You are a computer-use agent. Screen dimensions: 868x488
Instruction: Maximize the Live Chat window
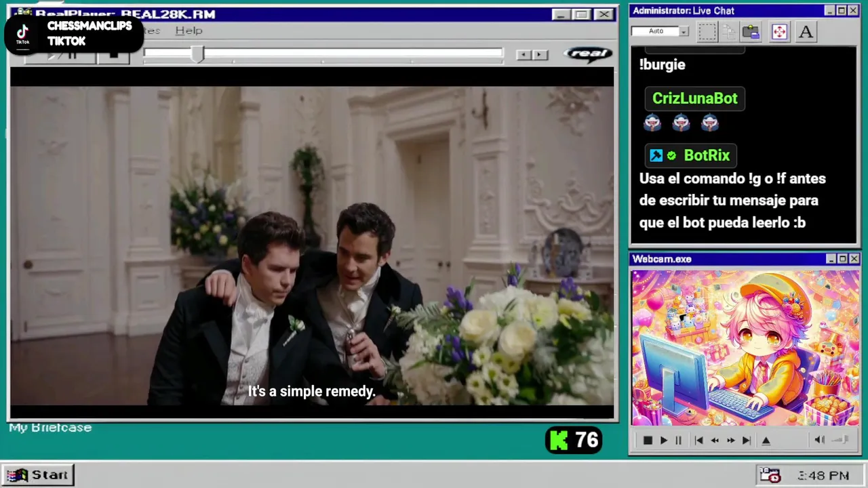(x=842, y=11)
